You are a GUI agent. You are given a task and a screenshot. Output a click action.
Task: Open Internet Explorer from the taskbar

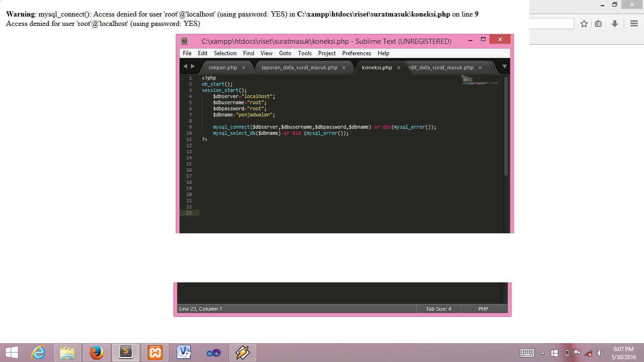38,353
